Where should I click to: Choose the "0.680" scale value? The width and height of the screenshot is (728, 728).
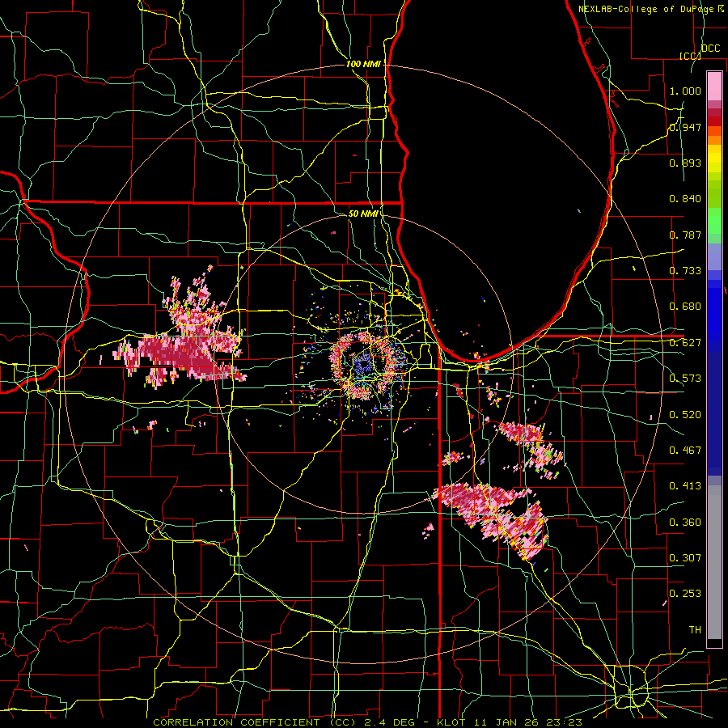[x=685, y=307]
